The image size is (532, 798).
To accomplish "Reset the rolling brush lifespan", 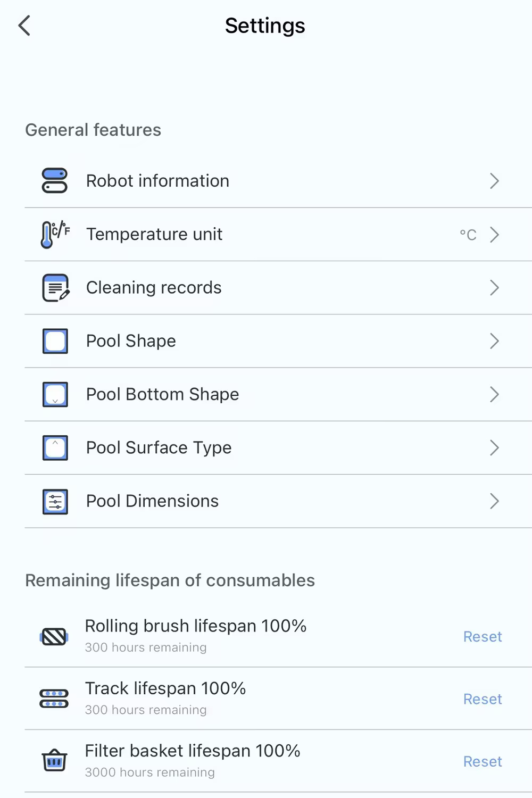I will (482, 636).
